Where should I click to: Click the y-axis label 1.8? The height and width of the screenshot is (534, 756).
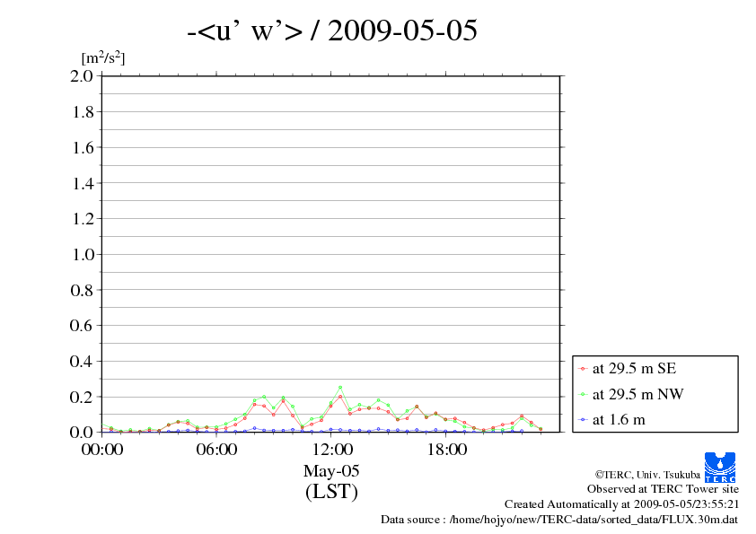click(83, 112)
